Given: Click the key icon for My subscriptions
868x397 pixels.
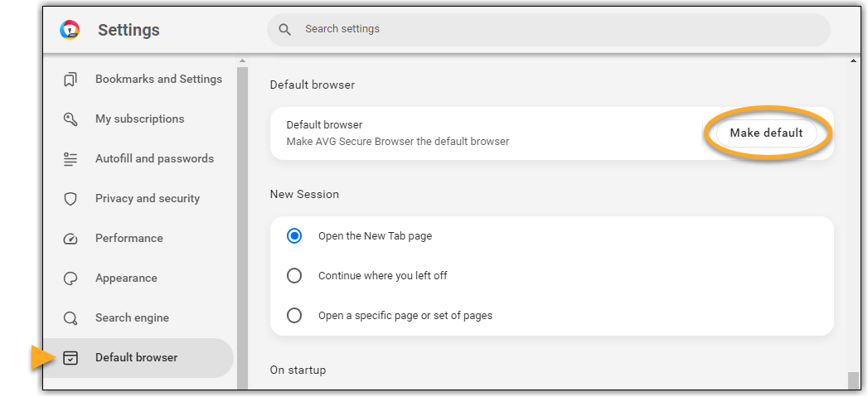Looking at the screenshot, I should click(x=70, y=119).
